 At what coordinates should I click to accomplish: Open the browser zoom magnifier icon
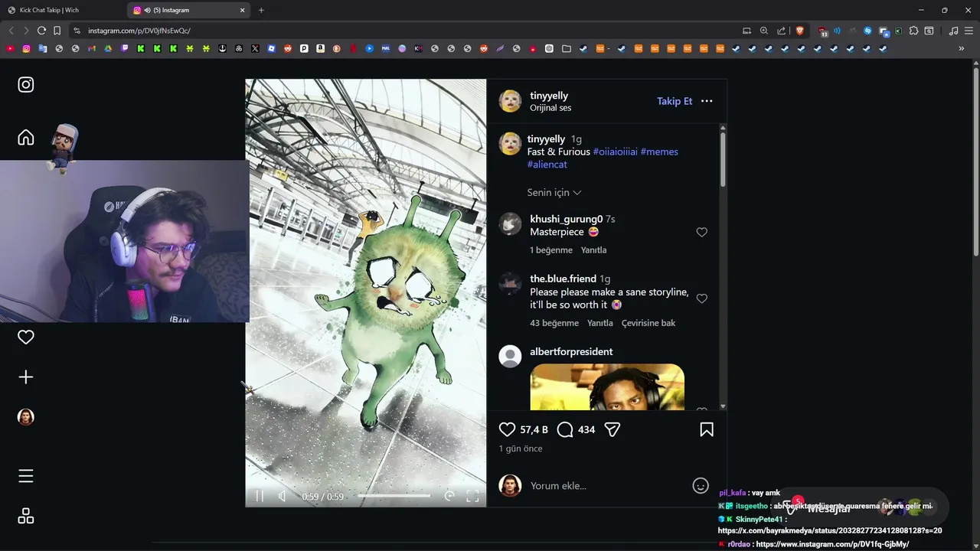764,31
